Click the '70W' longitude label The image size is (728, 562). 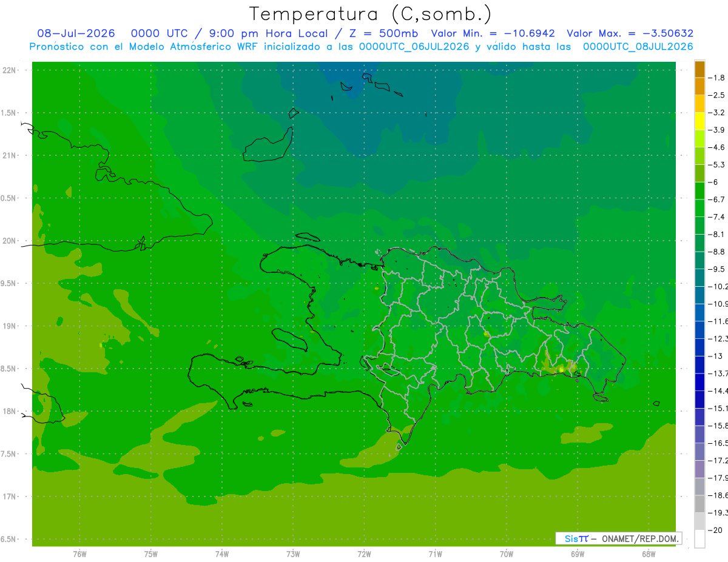[507, 554]
